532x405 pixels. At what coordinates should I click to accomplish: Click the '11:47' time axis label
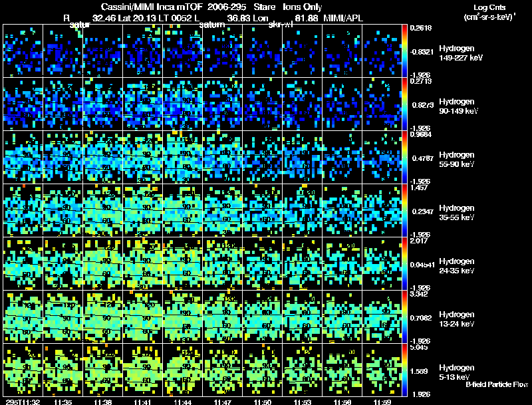pos(223,402)
